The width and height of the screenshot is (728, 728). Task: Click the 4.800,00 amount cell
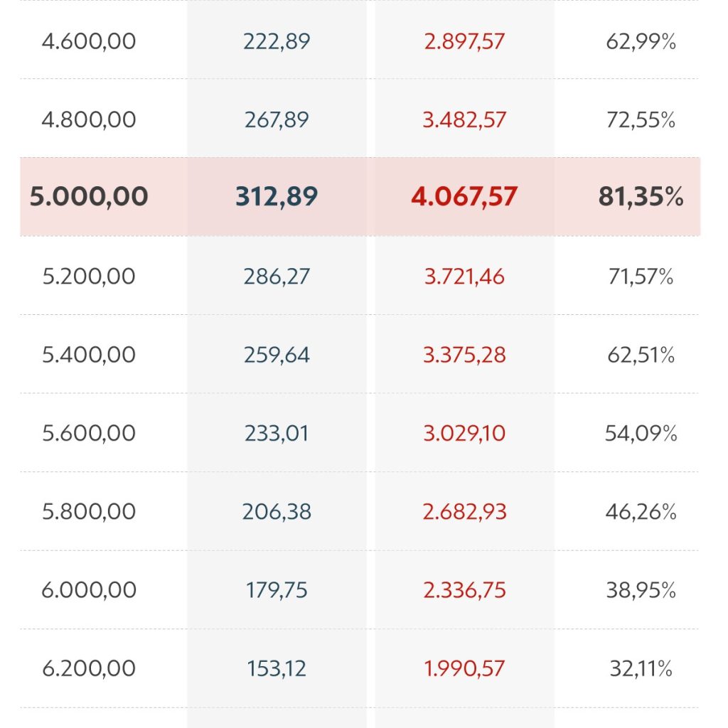click(89, 119)
